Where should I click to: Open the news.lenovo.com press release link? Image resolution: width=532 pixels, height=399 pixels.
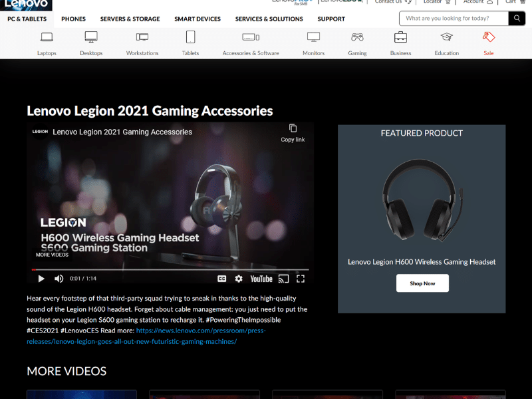click(x=146, y=336)
